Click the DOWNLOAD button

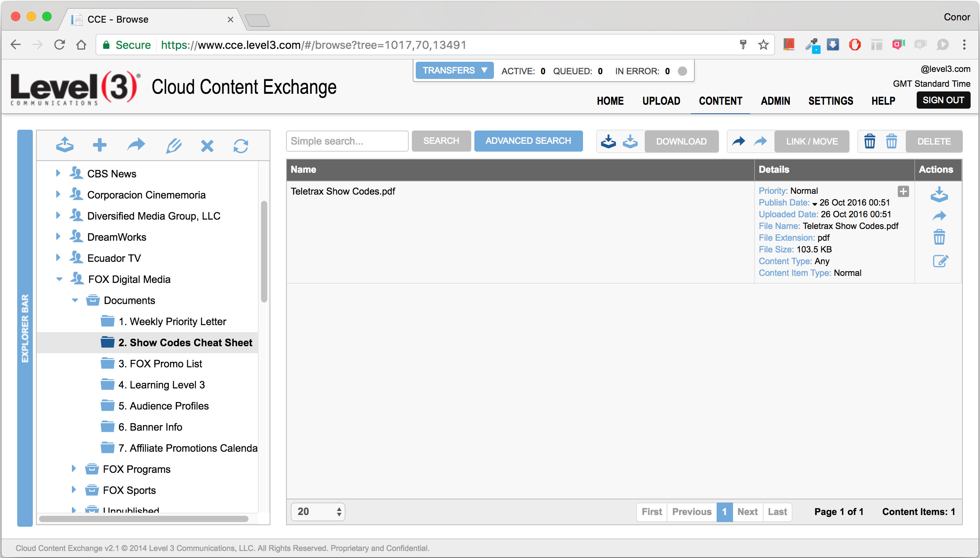click(x=681, y=141)
